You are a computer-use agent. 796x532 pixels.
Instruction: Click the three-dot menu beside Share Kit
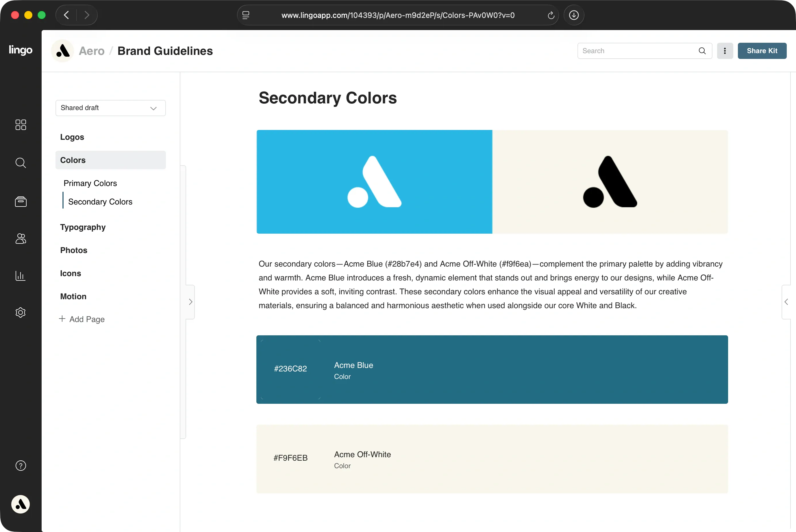(725, 51)
